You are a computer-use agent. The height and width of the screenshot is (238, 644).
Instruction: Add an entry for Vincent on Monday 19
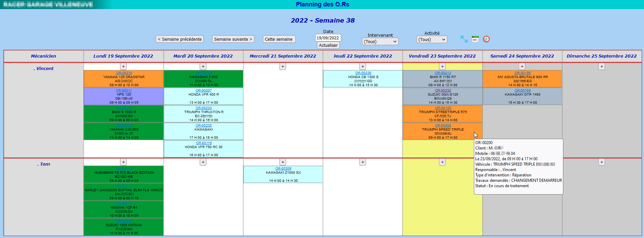pos(123,67)
